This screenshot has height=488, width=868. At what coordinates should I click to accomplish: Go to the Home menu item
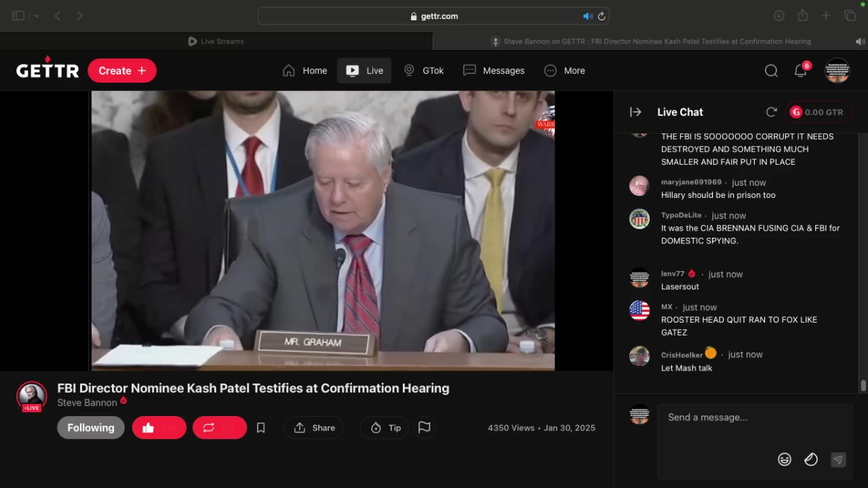click(x=305, y=70)
